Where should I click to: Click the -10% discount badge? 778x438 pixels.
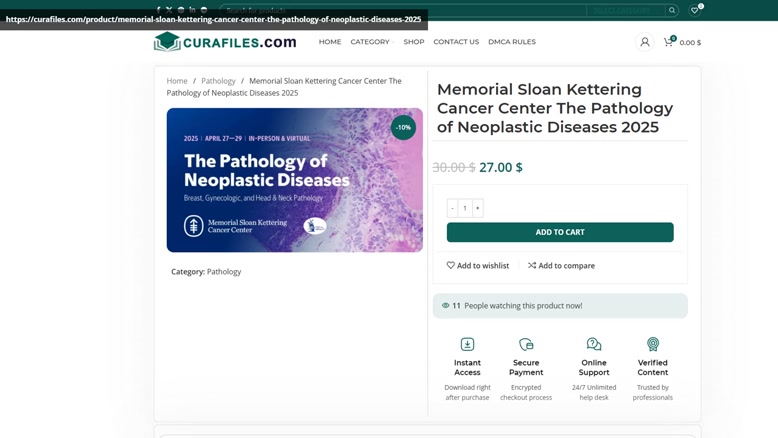tap(403, 127)
